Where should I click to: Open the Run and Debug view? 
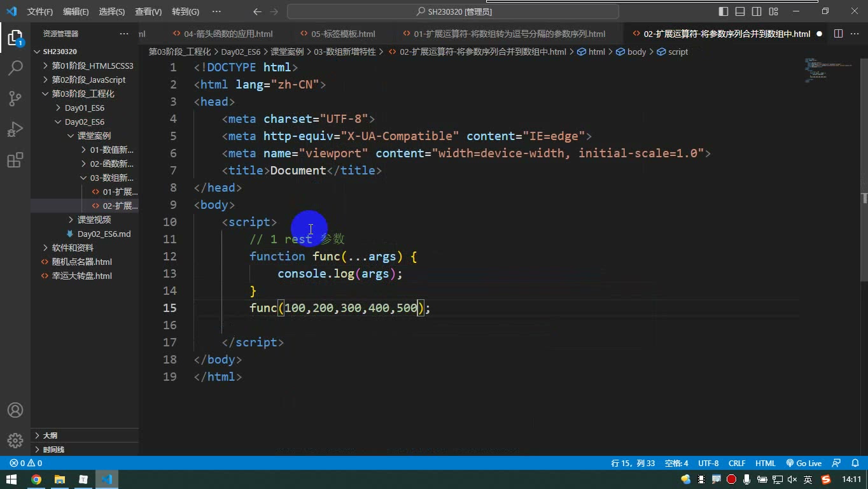coord(15,129)
